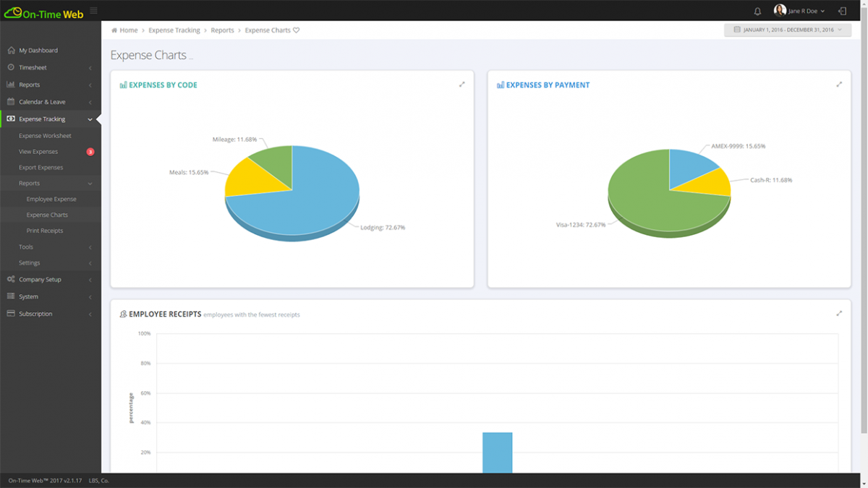Expand the Calendar & Leave chevron
This screenshot has height=488, width=868.
90,102
